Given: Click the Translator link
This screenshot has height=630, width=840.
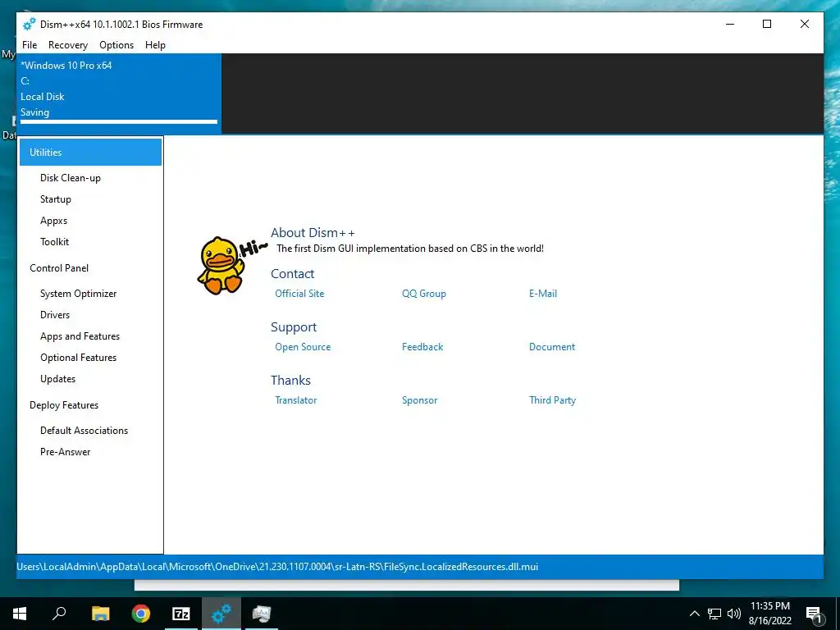Looking at the screenshot, I should coord(295,400).
